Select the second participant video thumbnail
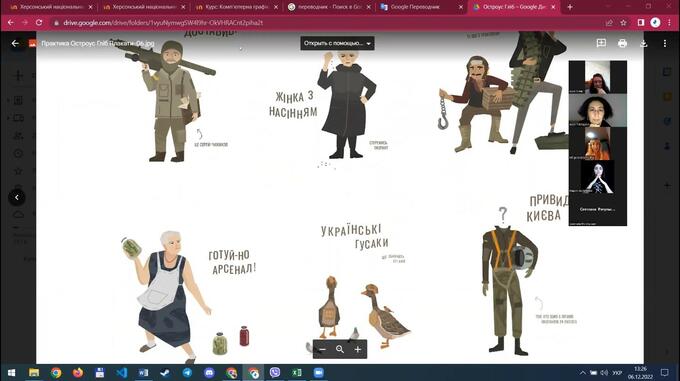This screenshot has width=680, height=381. [x=598, y=111]
